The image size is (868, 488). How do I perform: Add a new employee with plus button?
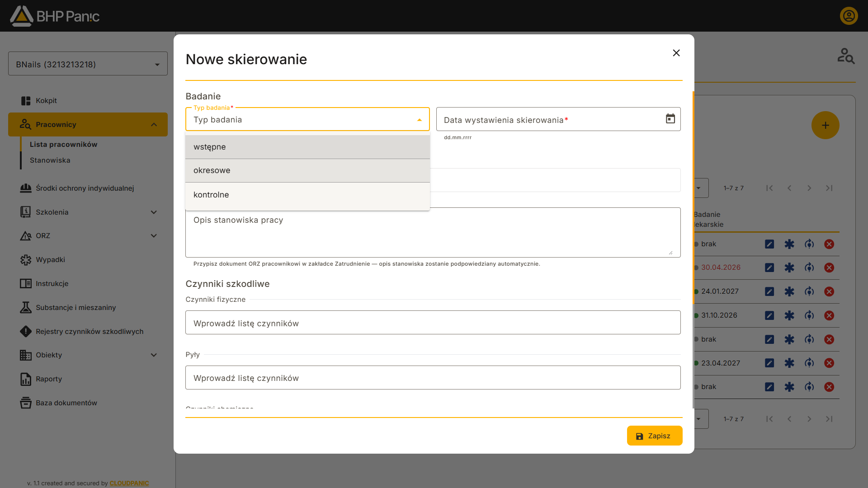pyautogui.click(x=825, y=125)
